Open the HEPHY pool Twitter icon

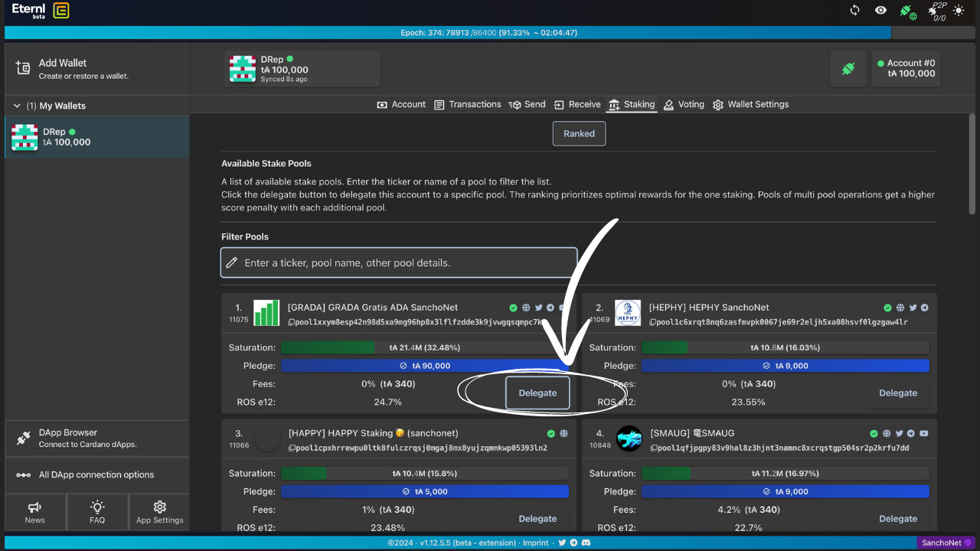click(913, 308)
